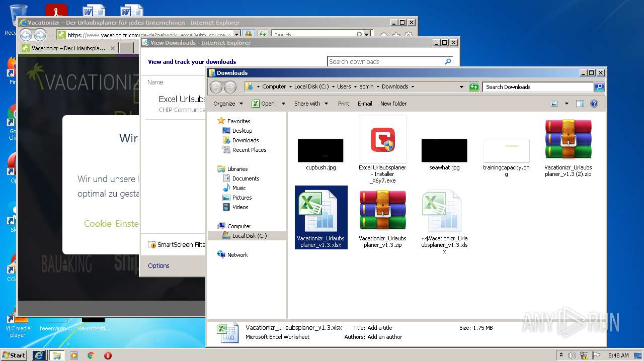
Task: Go back in Downloads Explorer window
Action: tap(216, 87)
